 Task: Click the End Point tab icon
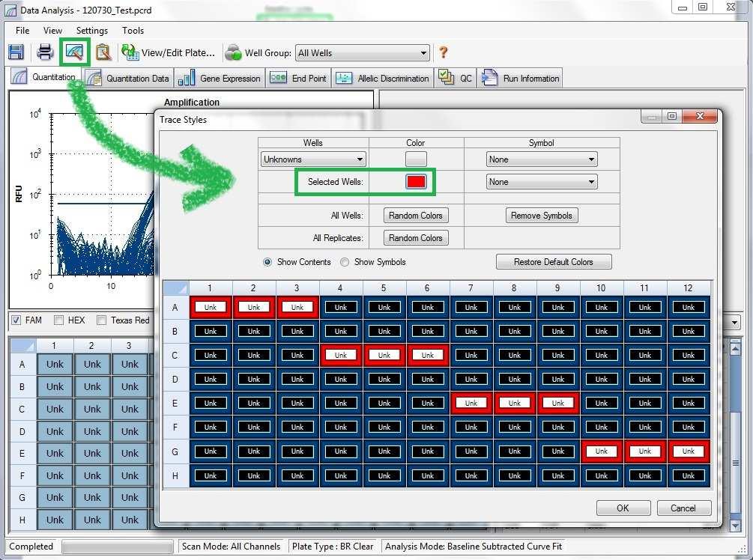pyautogui.click(x=279, y=78)
